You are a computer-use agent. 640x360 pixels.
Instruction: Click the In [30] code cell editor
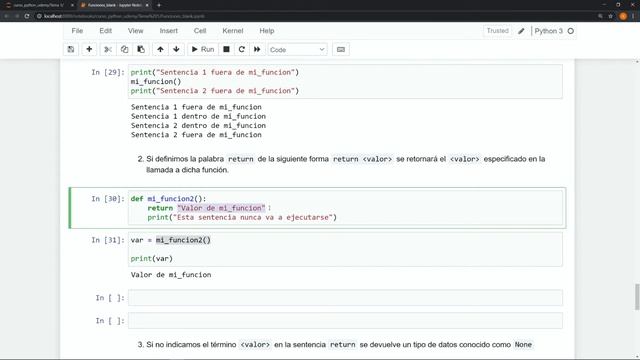click(x=345, y=208)
